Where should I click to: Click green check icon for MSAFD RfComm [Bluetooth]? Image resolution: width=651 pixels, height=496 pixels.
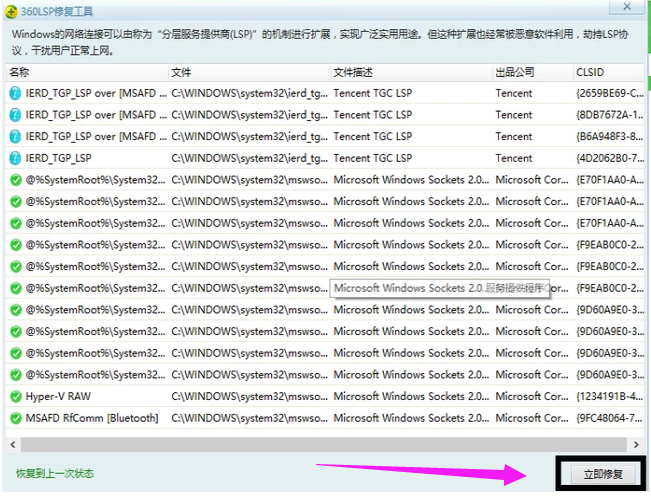[15, 418]
